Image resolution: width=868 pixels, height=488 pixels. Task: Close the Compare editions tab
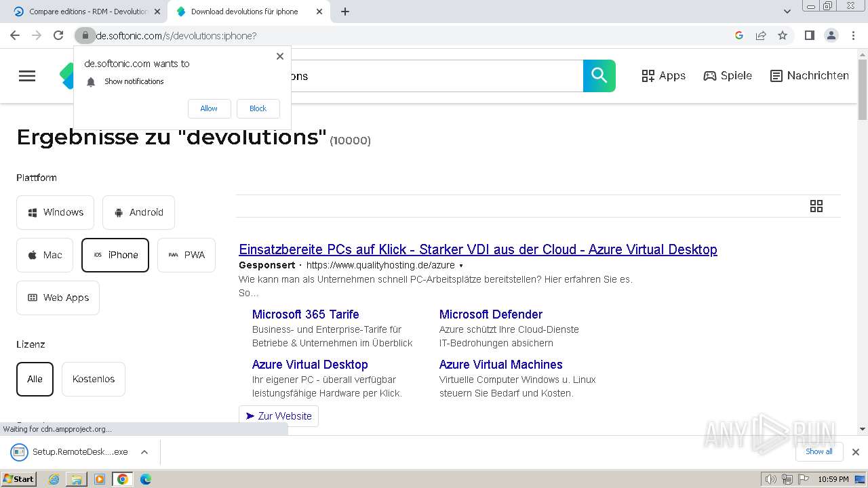tap(157, 12)
